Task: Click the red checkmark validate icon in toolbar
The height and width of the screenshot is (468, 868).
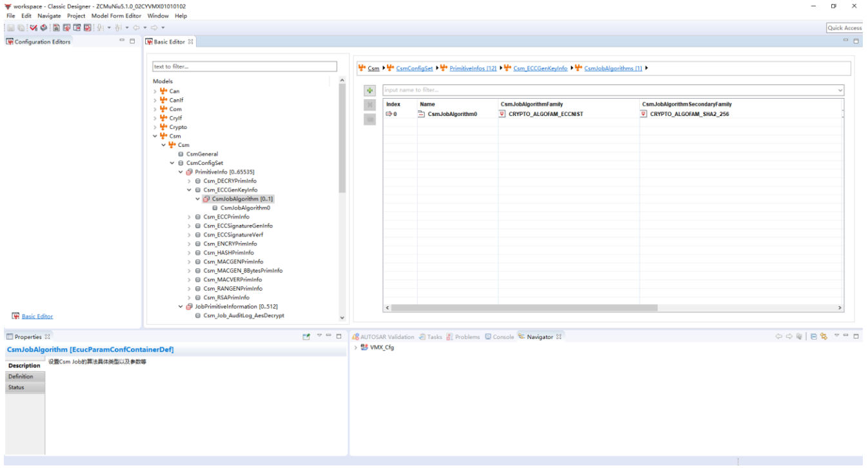Action: pyautogui.click(x=33, y=28)
